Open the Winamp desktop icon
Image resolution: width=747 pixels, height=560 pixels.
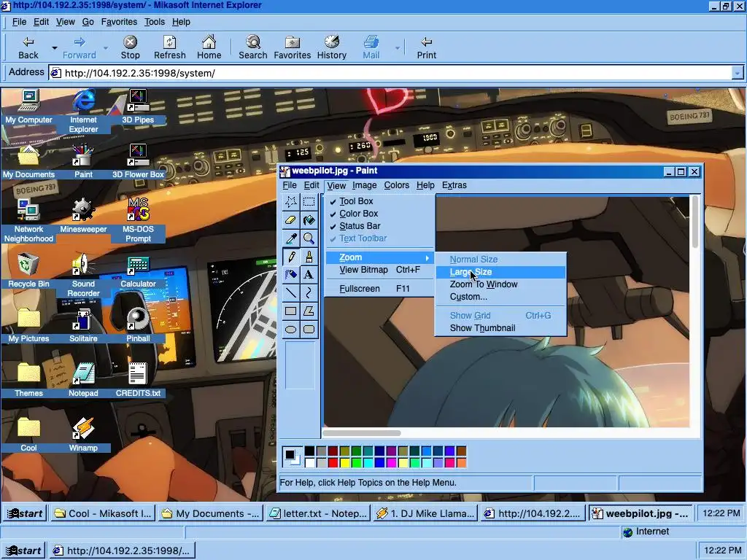83,435
